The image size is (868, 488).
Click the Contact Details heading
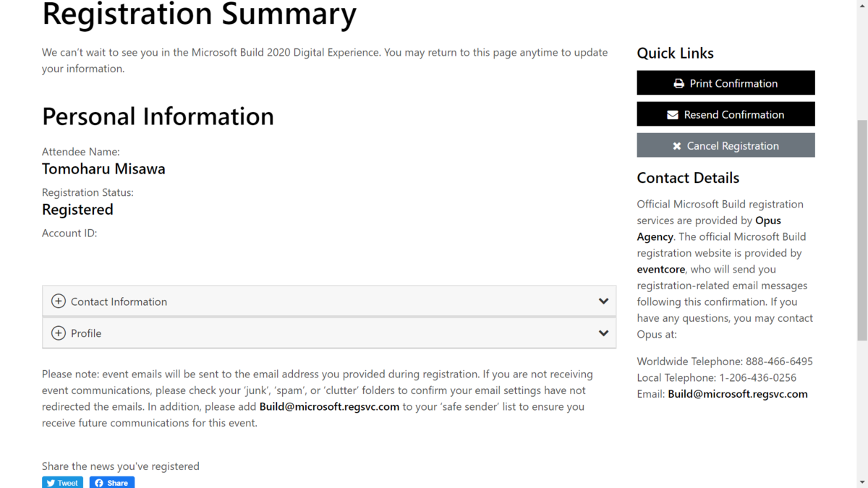click(688, 178)
